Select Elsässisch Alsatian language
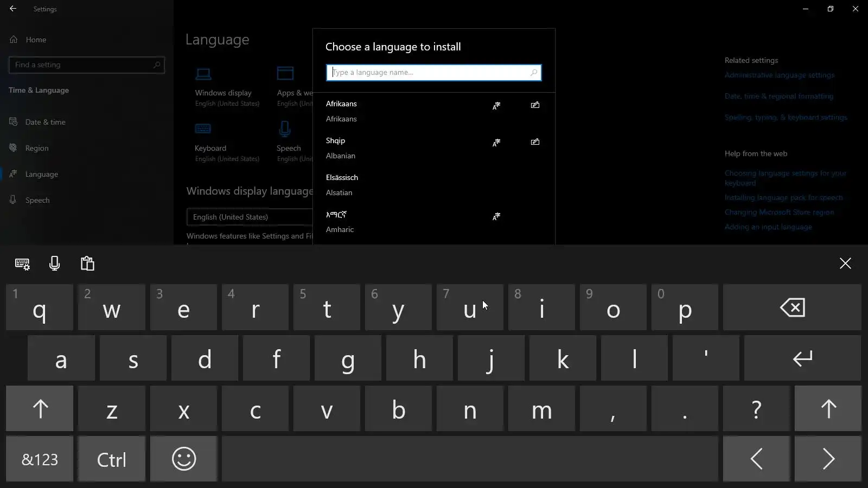The height and width of the screenshot is (488, 868). (x=434, y=185)
